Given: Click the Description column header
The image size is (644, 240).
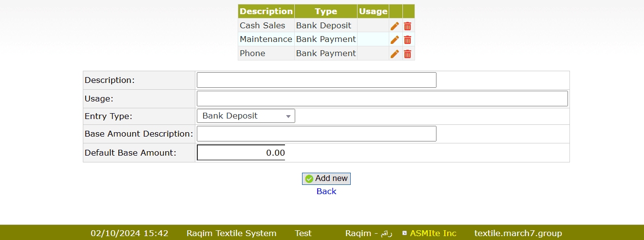Looking at the screenshot, I should 266,11.
